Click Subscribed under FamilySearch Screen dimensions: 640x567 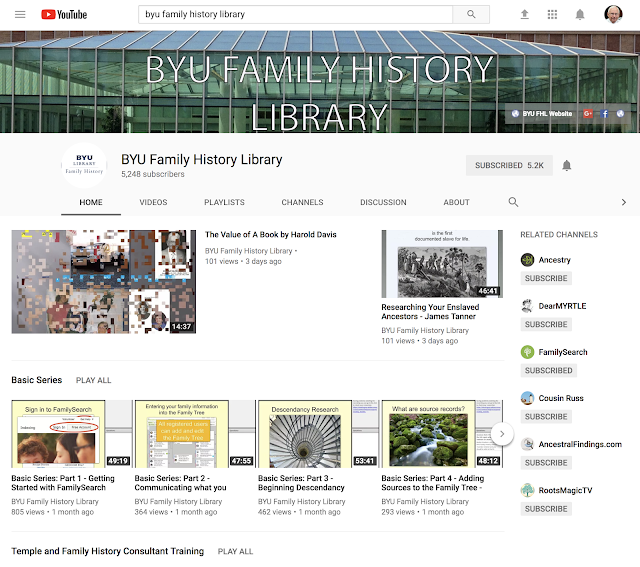(x=549, y=371)
